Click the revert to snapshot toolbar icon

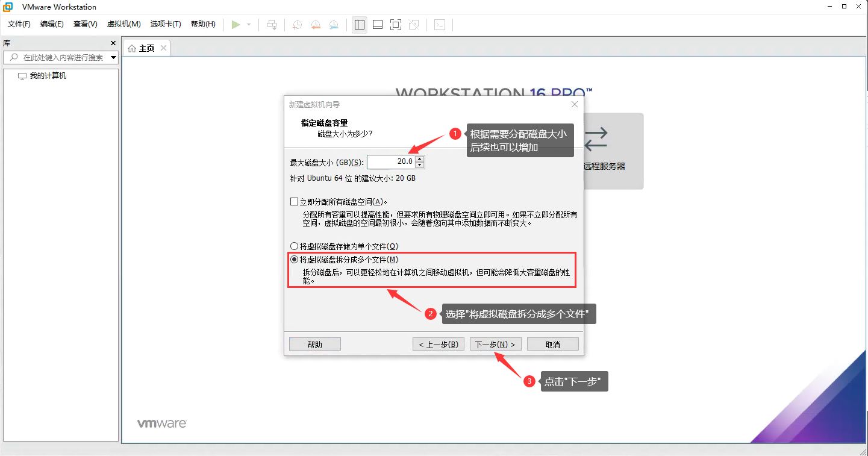pos(316,25)
